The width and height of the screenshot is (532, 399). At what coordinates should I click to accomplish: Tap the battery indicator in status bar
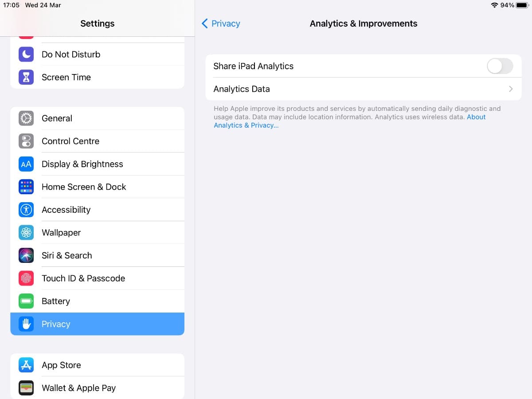pos(522,5)
